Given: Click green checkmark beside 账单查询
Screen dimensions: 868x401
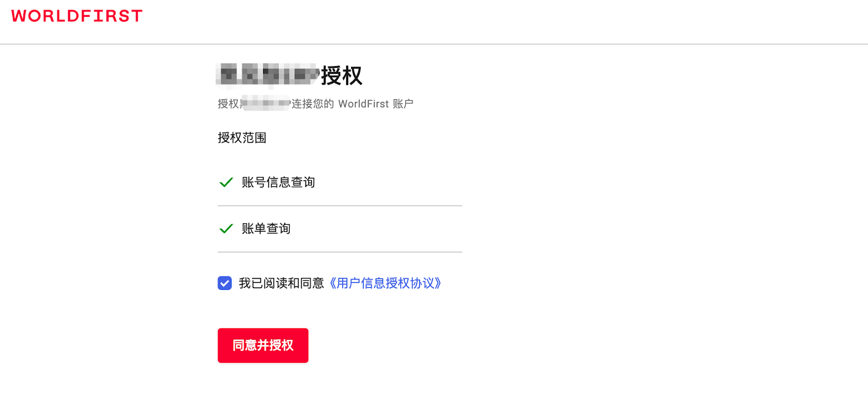Looking at the screenshot, I should pos(226,229).
